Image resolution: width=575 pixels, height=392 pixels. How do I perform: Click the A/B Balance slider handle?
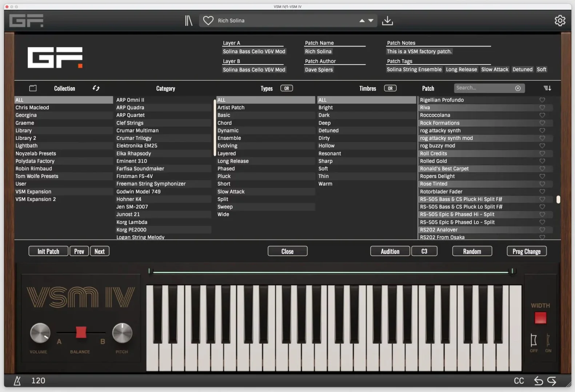click(81, 332)
